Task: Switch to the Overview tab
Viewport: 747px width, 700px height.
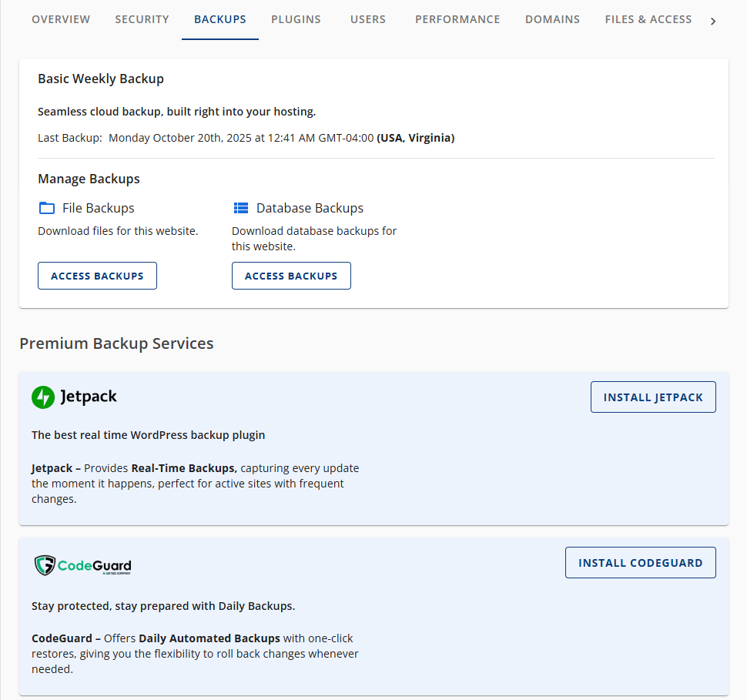Action: 61,19
